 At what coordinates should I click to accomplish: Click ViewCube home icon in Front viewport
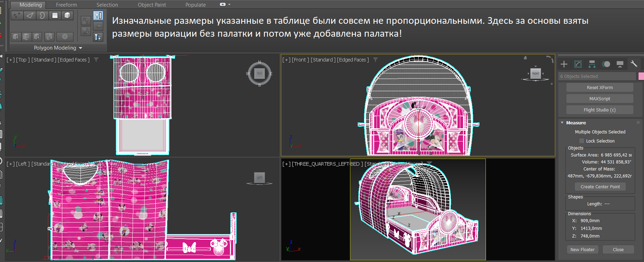click(525, 58)
